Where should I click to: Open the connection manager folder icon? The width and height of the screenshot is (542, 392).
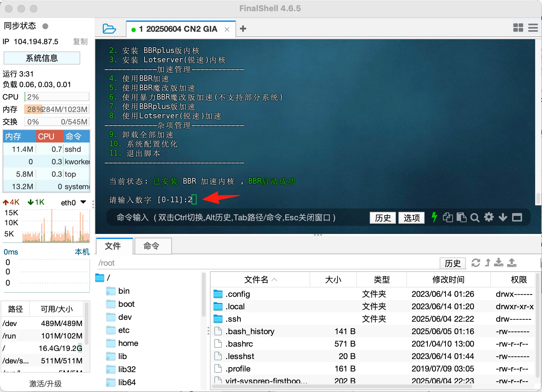(x=109, y=29)
